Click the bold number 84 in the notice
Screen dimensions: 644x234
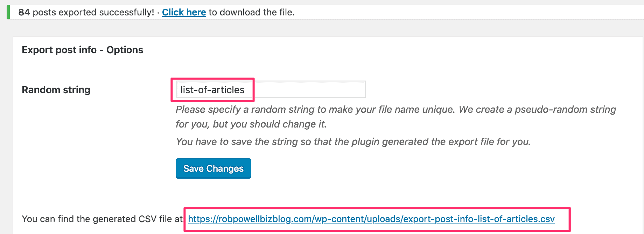tap(24, 12)
